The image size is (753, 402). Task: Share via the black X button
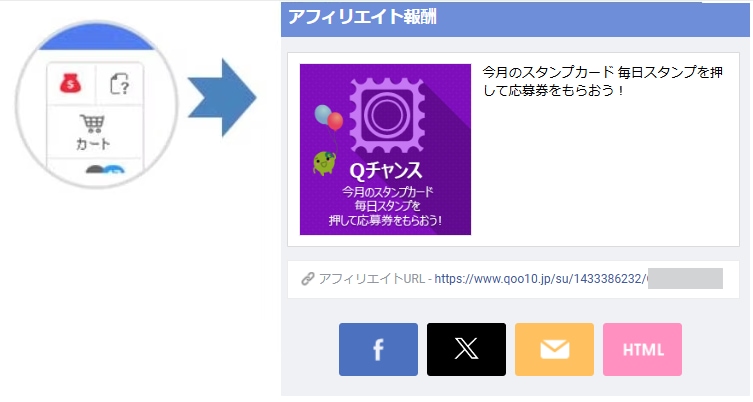pyautogui.click(x=466, y=350)
